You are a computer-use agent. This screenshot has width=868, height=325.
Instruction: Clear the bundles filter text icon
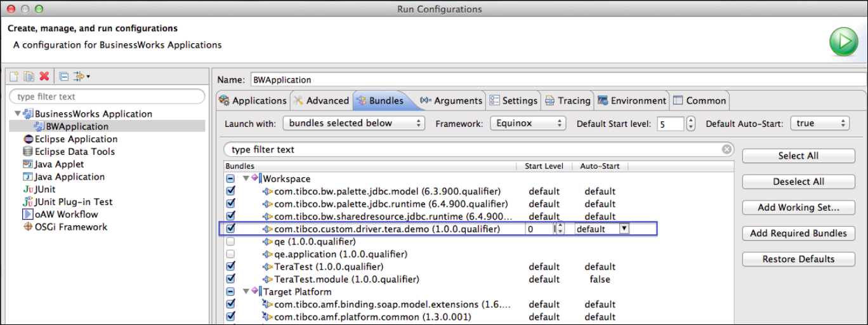tap(727, 150)
